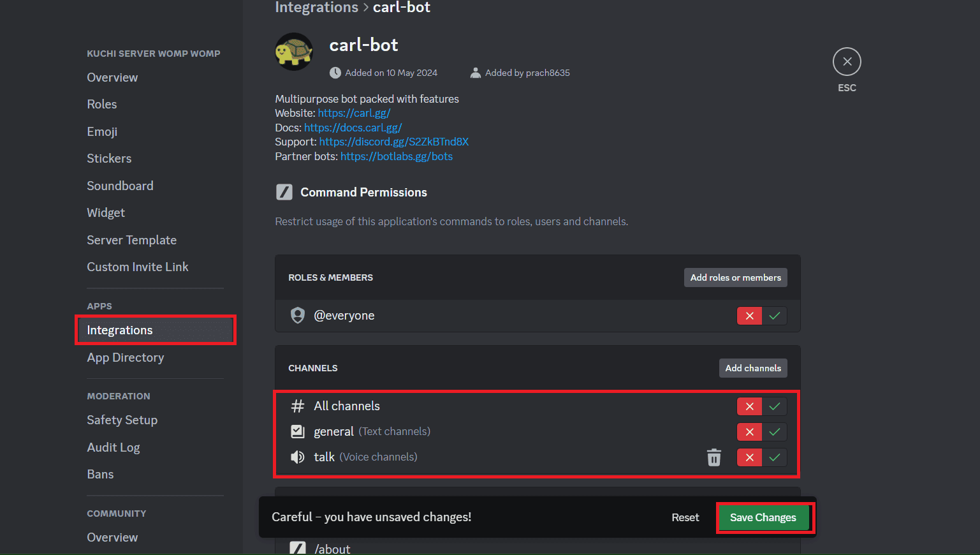
Task: Select Integrations in the sidebar
Action: (x=156, y=330)
